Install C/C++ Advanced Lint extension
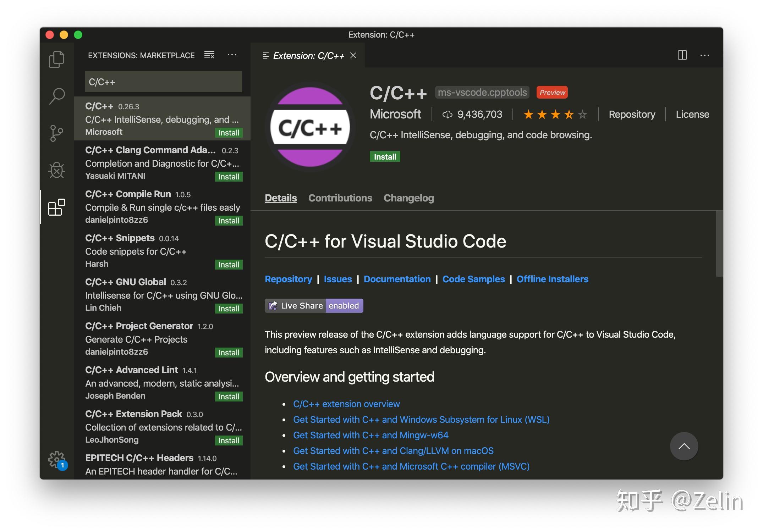The image size is (763, 532). pyautogui.click(x=229, y=397)
